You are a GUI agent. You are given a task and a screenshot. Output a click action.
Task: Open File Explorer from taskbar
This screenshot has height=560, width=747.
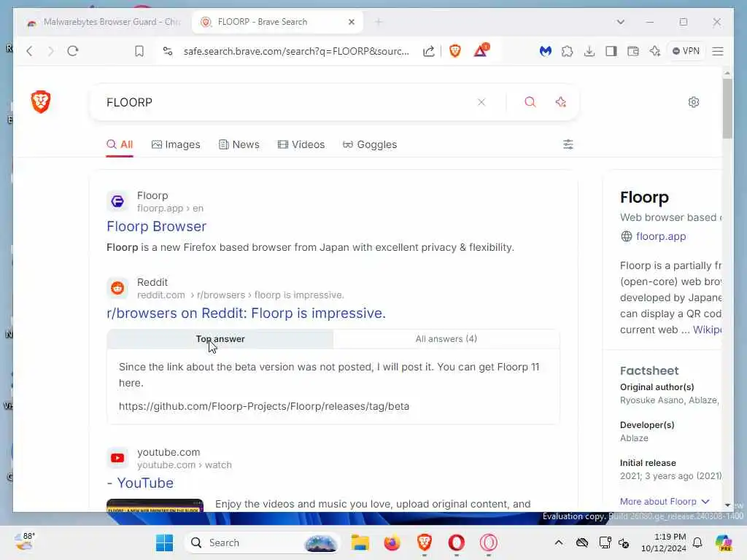point(360,542)
